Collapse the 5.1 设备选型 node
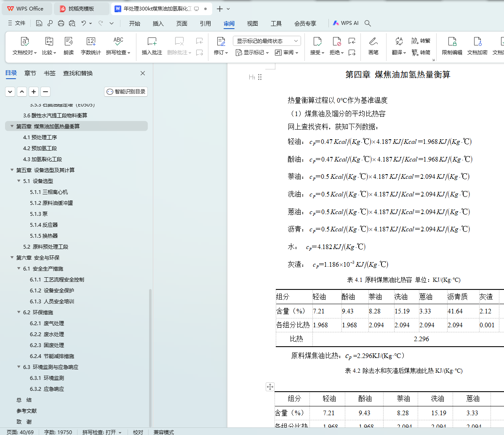 [x=19, y=180]
